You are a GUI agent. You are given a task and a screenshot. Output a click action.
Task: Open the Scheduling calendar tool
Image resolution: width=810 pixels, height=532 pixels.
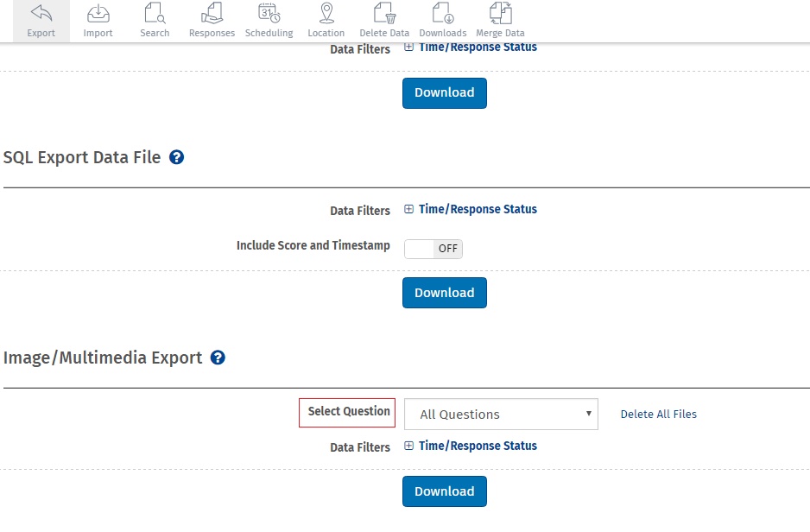pyautogui.click(x=269, y=21)
